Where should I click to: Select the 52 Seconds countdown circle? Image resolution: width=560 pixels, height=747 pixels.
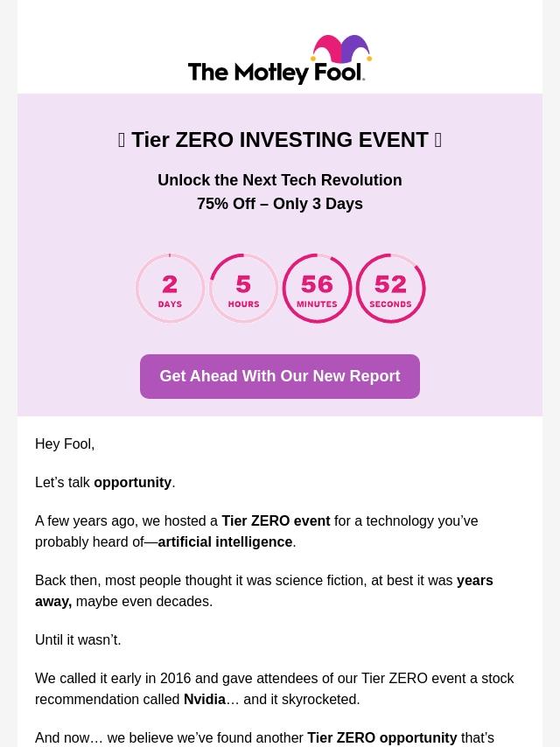390,289
